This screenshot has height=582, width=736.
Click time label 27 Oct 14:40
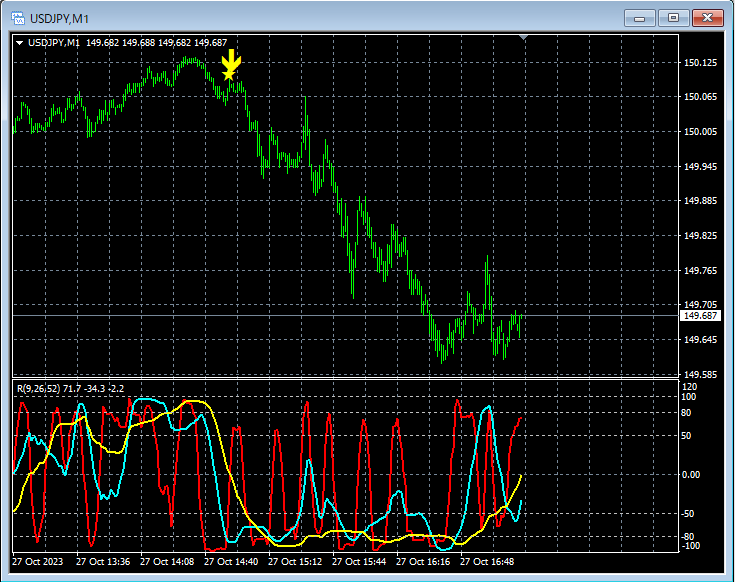click(x=231, y=562)
